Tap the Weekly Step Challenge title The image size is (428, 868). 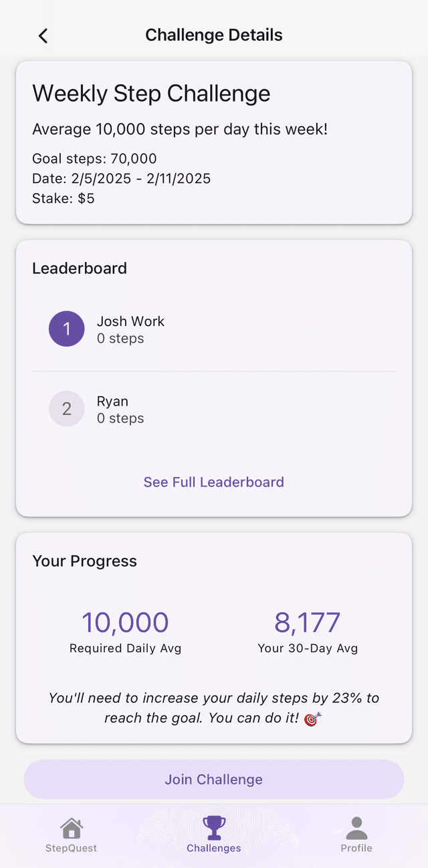(x=151, y=94)
